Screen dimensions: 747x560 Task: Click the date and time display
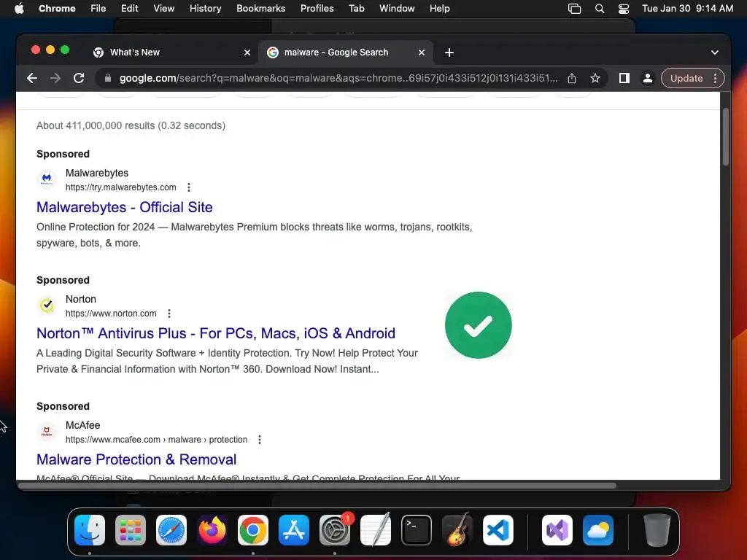(x=687, y=8)
